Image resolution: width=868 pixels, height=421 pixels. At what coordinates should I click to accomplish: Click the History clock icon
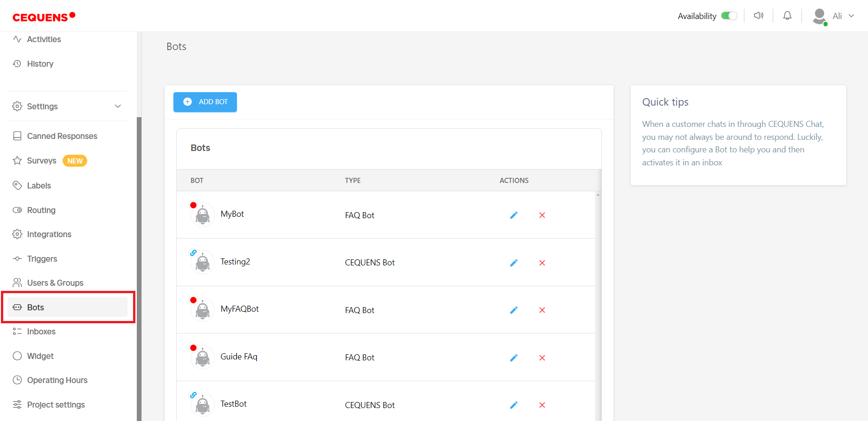(x=17, y=63)
